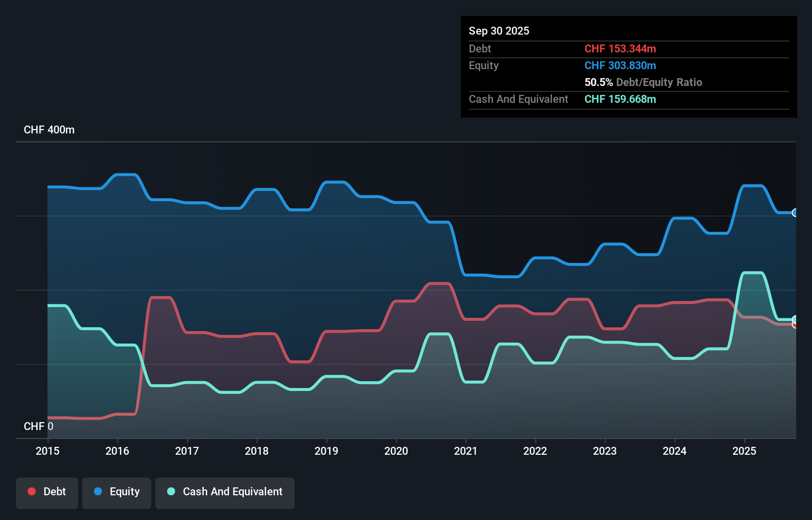Toggle visibility of the Debt series
The width and height of the screenshot is (812, 520).
[47, 492]
